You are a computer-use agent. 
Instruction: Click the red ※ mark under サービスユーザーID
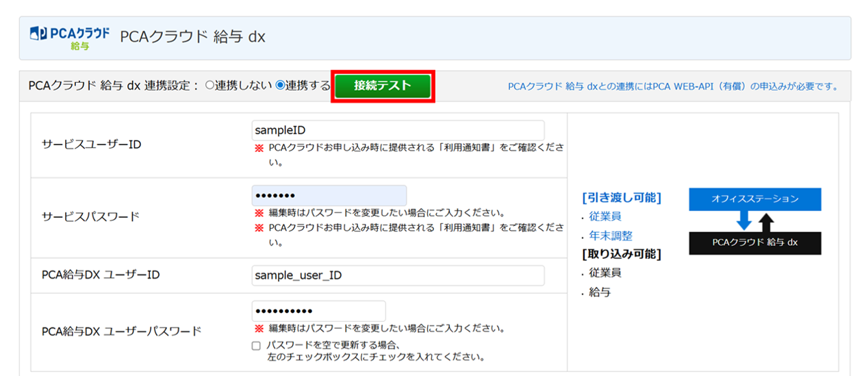pos(259,147)
